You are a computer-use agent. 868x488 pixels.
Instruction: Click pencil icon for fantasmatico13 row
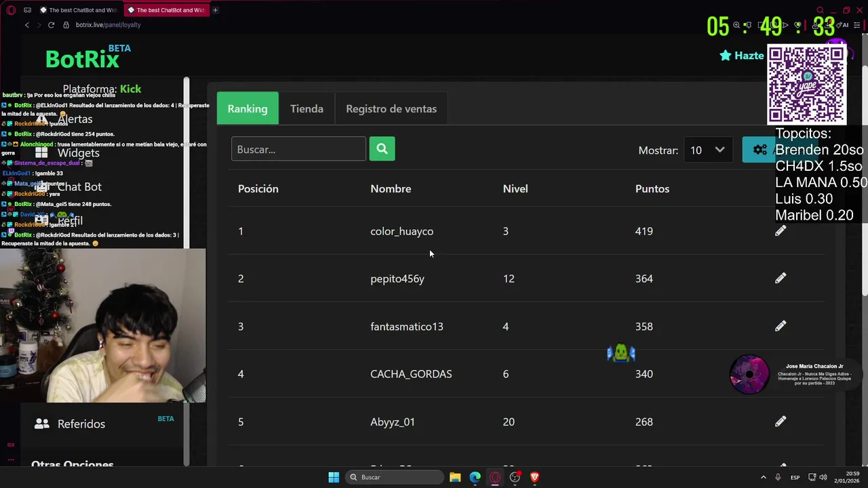(x=781, y=326)
